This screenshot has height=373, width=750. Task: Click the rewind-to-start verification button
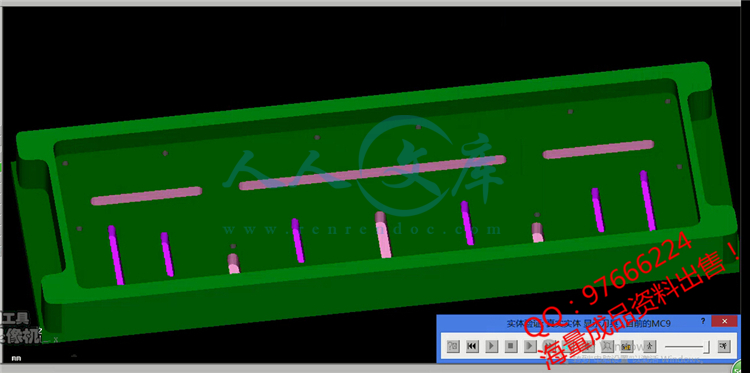point(473,346)
